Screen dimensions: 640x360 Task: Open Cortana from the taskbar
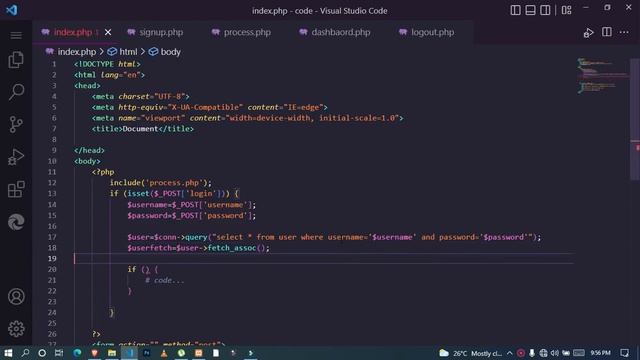click(x=42, y=353)
